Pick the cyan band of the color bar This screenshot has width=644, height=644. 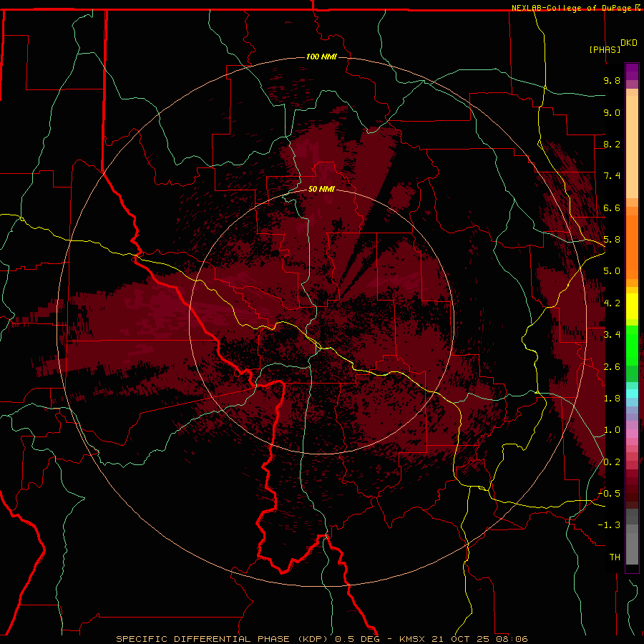(632, 393)
